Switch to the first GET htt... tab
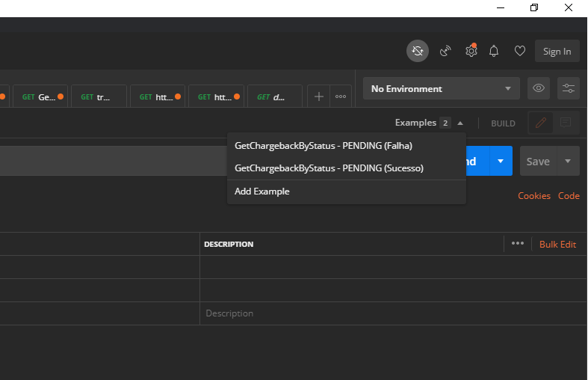This screenshot has width=588, height=380. [158, 97]
